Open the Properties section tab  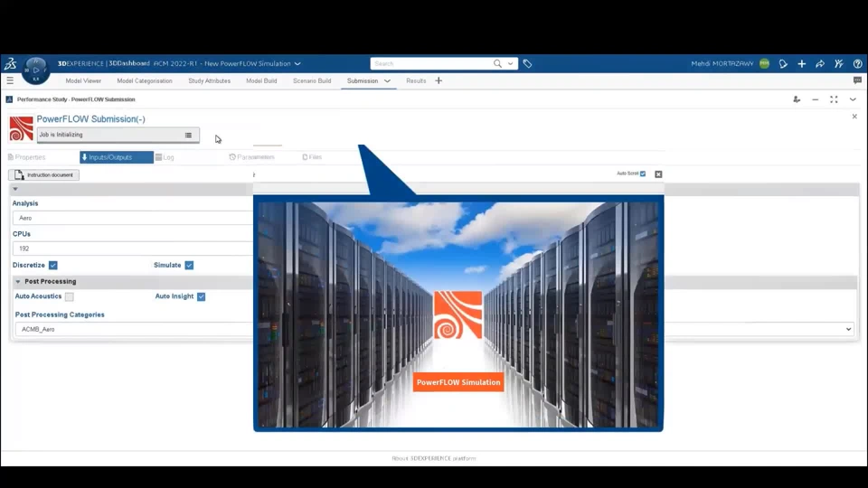(26, 157)
